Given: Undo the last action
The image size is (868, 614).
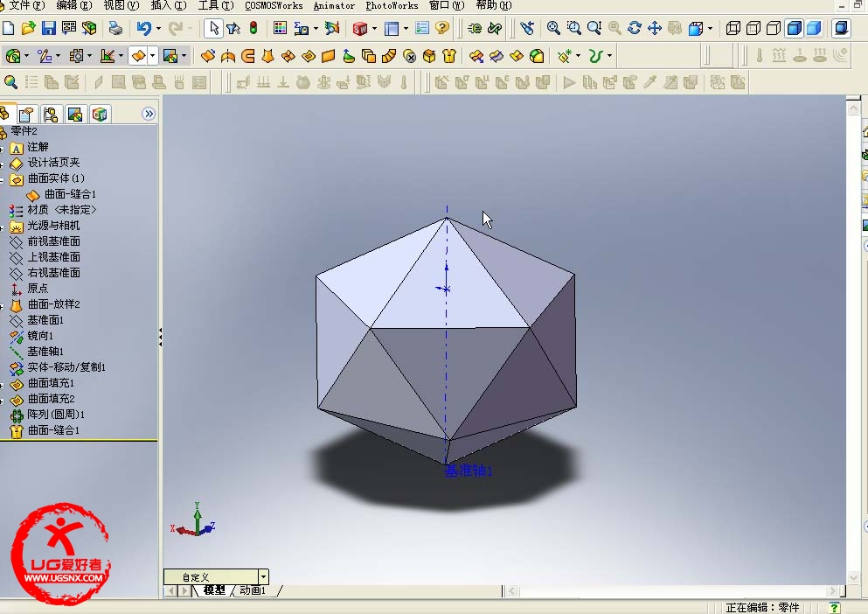Looking at the screenshot, I should [x=144, y=28].
